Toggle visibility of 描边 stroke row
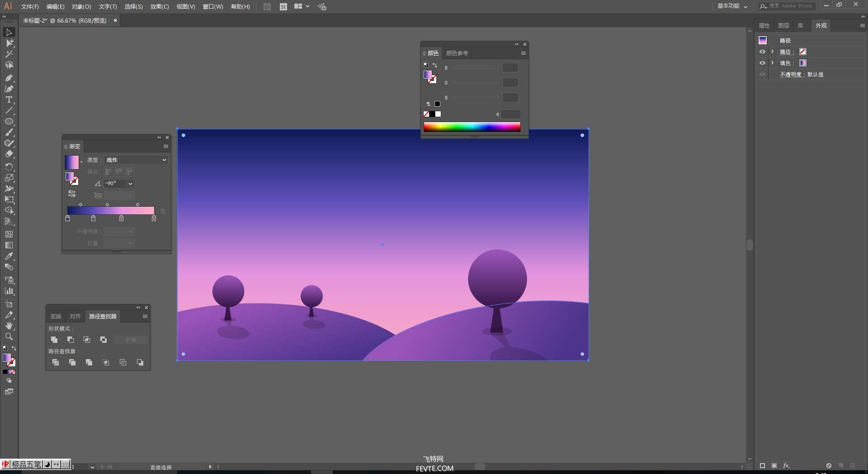The image size is (868, 474). 762,52
